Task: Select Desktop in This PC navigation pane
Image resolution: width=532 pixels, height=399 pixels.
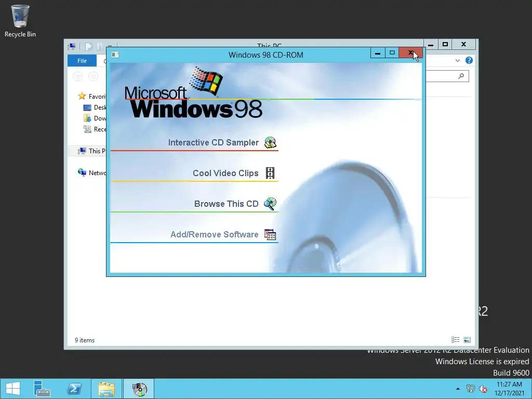Action: pyautogui.click(x=95, y=107)
